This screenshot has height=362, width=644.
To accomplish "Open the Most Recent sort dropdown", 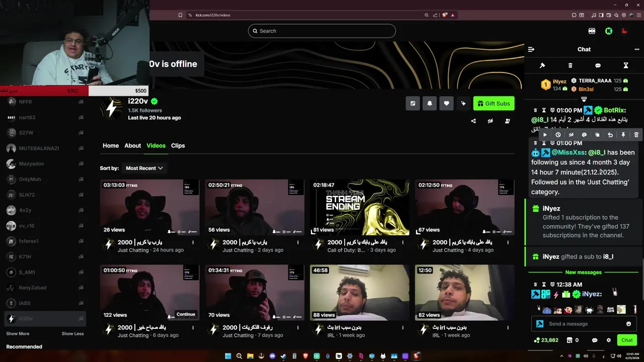I will [144, 168].
